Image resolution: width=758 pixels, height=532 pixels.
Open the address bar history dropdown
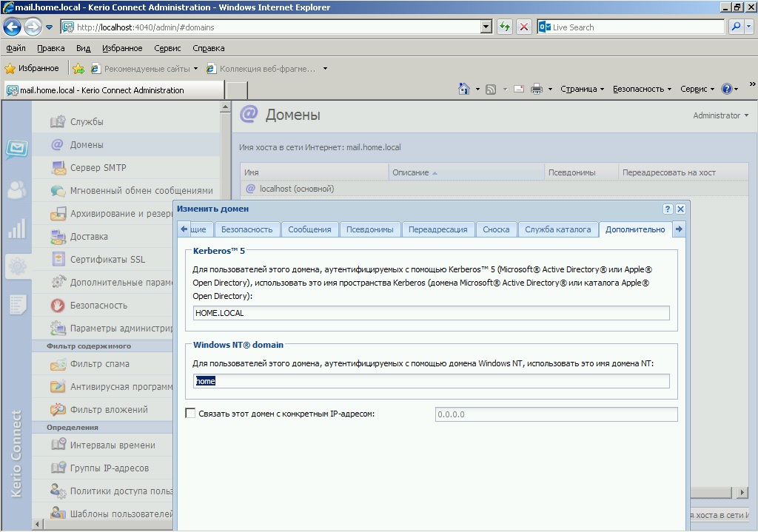point(486,27)
